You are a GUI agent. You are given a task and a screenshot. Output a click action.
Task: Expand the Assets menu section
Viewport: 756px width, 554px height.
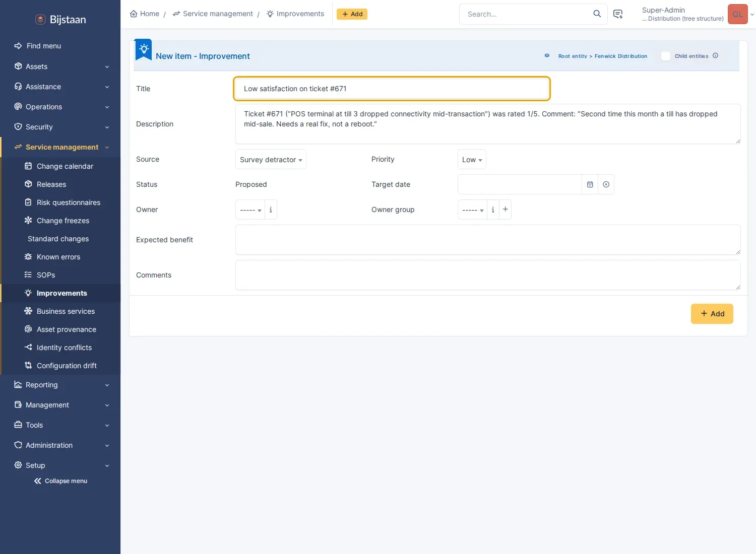pos(60,66)
